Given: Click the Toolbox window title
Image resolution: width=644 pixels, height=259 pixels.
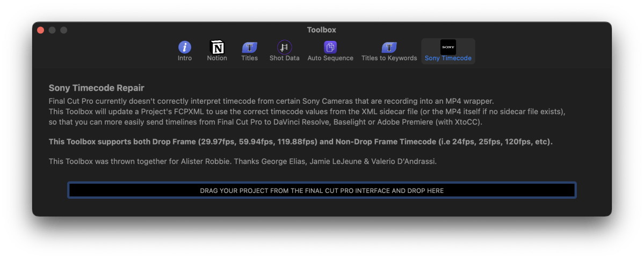Looking at the screenshot, I should pyautogui.click(x=322, y=30).
